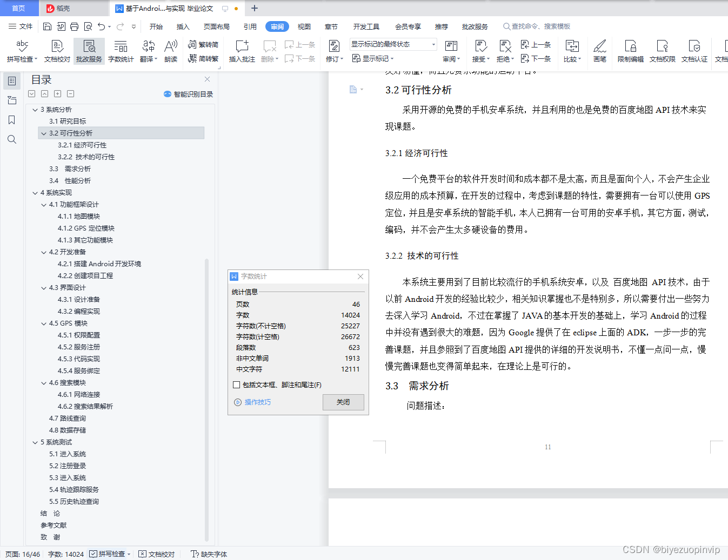This screenshot has height=560, width=728.
Task: Click 缺失字体 in status bar
Action: click(x=209, y=554)
